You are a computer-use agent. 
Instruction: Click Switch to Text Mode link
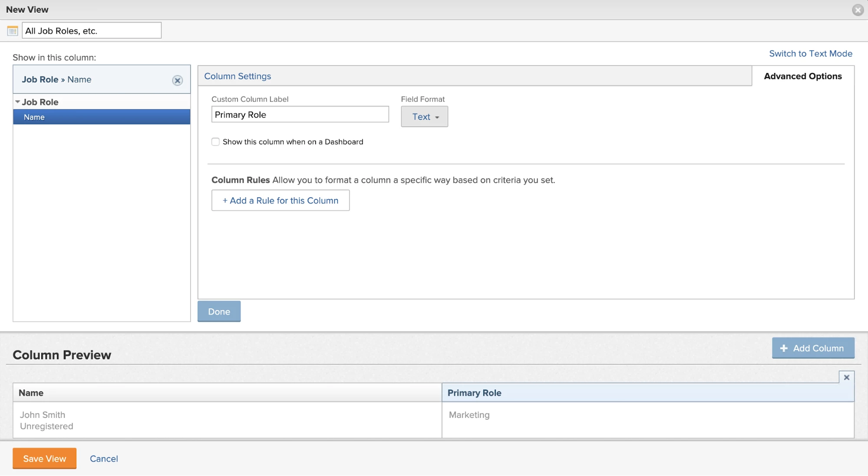point(810,53)
